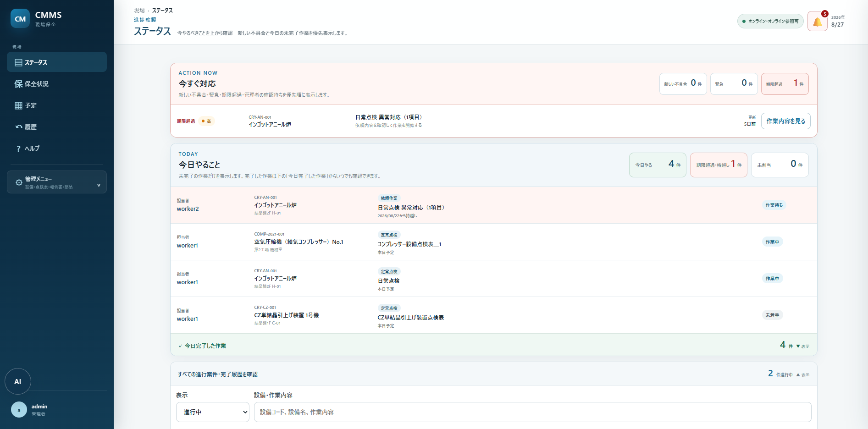Screen dimensions: 868x429
Task: Click CRY-AN-001 code in action row
Action: (260, 117)
